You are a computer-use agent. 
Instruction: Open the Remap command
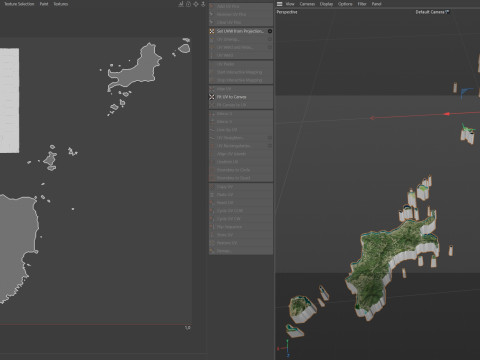pos(241,251)
